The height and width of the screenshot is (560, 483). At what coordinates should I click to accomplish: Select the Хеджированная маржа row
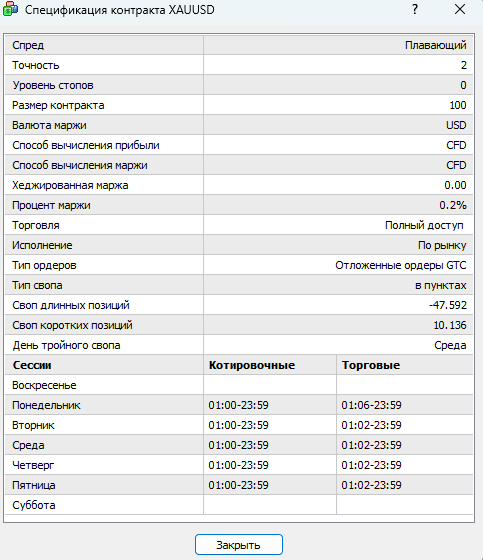click(x=239, y=185)
